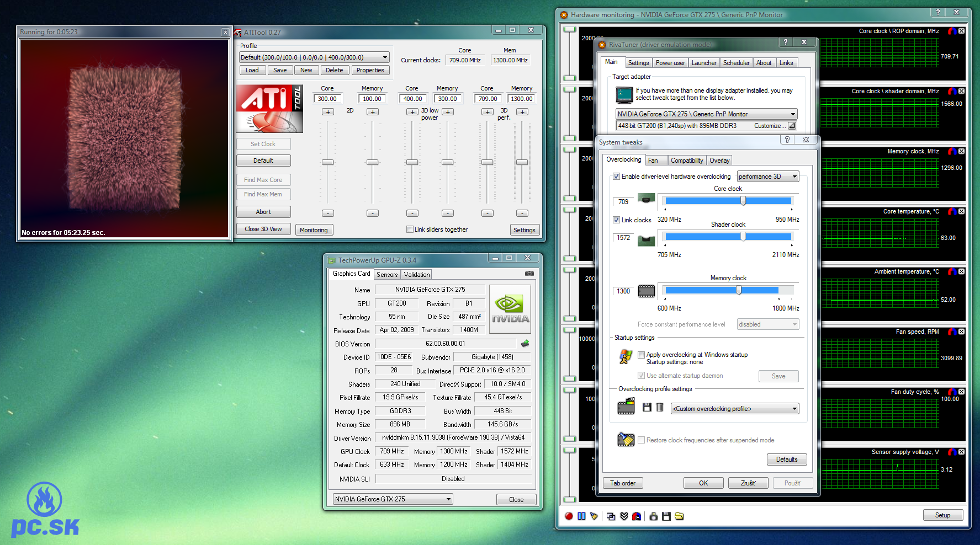Open the Compatibility tab in System tweaks
980x545 pixels.
pos(687,161)
